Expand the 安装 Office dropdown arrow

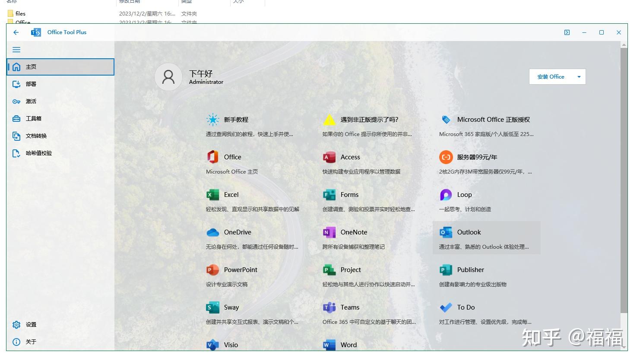click(x=579, y=76)
